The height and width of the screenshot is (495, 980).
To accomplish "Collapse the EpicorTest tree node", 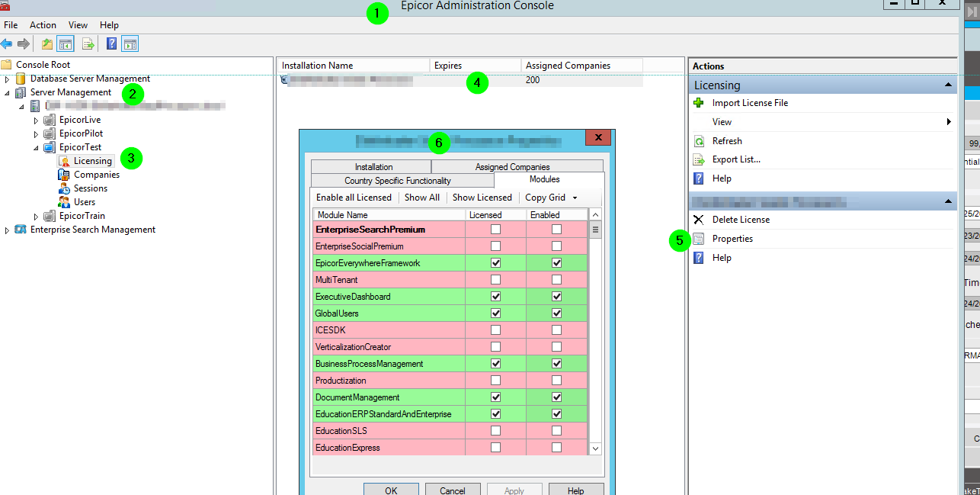I will point(36,148).
